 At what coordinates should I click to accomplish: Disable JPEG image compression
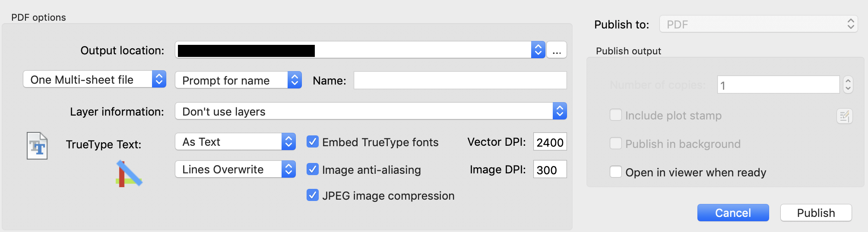click(x=313, y=195)
